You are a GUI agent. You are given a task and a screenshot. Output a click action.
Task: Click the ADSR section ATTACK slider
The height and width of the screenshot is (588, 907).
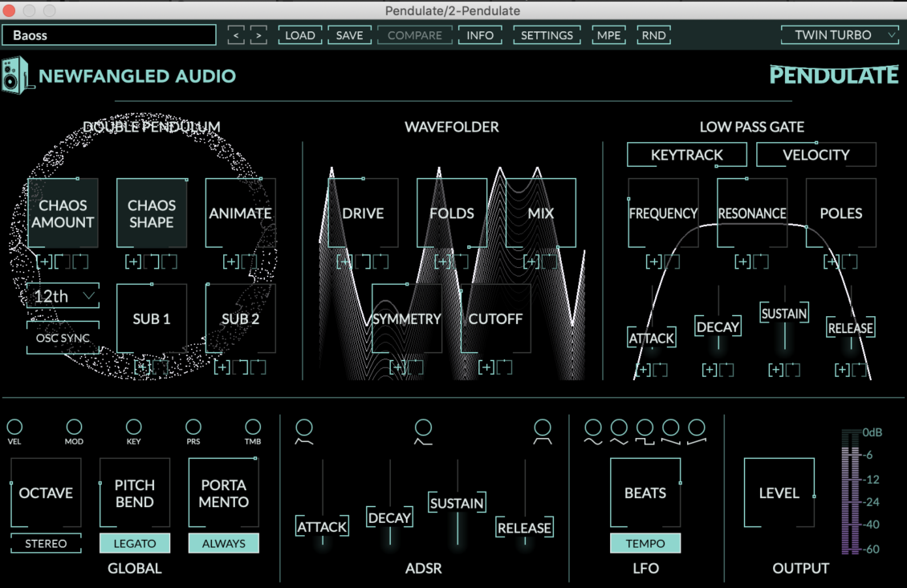[x=322, y=526]
